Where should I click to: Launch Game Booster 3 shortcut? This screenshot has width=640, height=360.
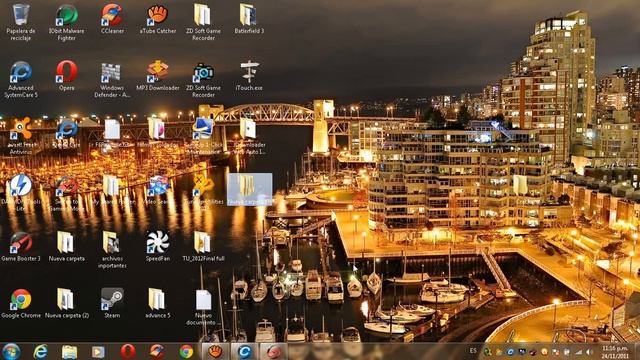[21, 246]
